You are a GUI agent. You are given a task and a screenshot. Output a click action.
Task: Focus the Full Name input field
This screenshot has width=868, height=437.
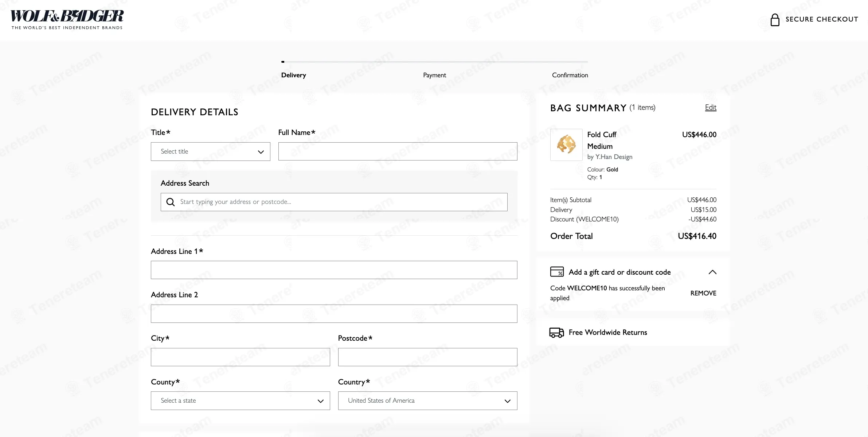click(398, 151)
